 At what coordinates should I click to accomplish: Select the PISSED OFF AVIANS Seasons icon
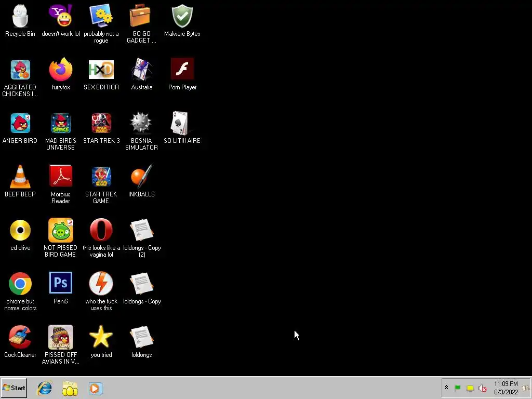coord(61,337)
